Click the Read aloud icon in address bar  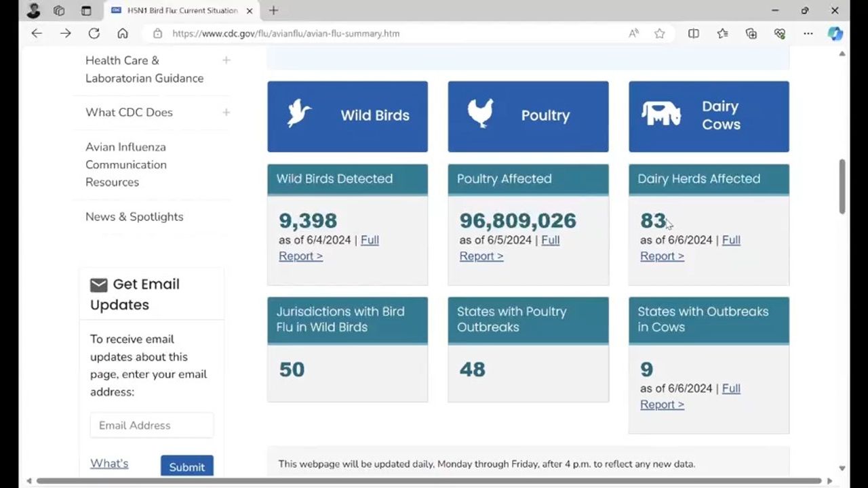633,33
